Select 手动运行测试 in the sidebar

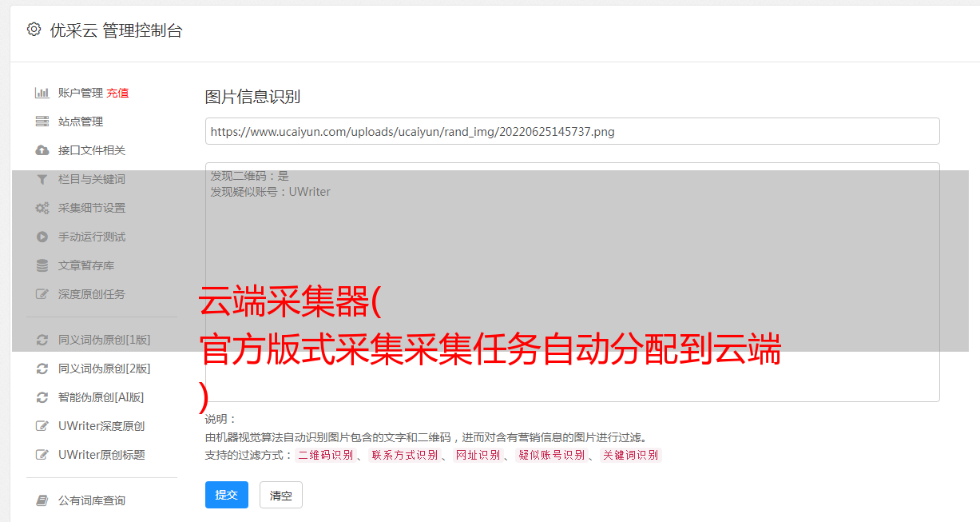[92, 237]
